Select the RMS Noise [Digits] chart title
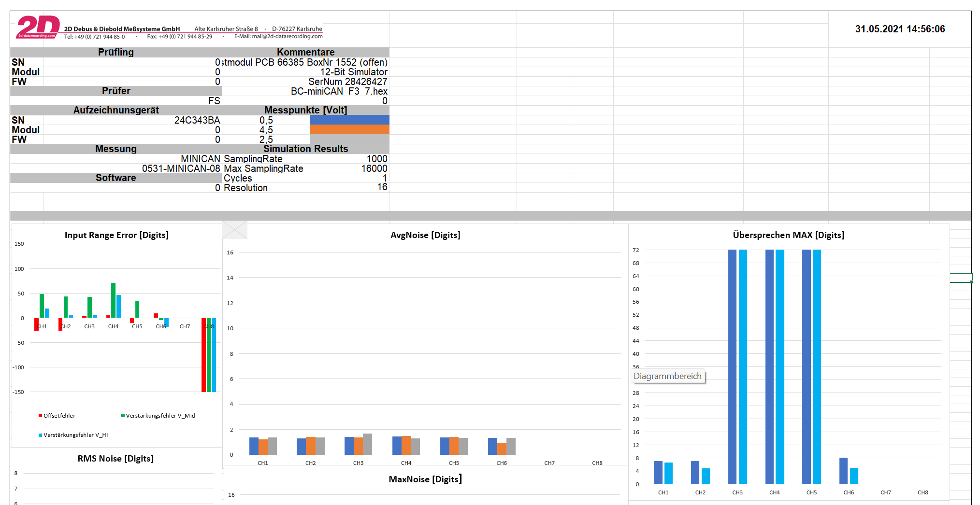980x505 pixels. (x=115, y=459)
